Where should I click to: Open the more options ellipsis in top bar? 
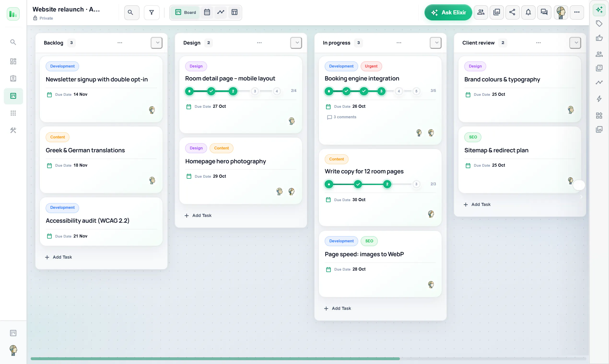pyautogui.click(x=577, y=12)
